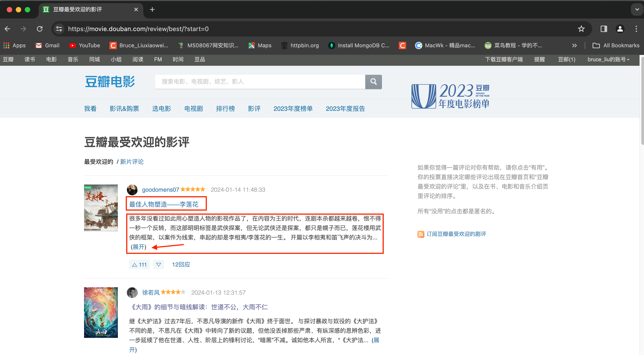Select the 我看 tab
Viewport: 644px width, 355px height.
tap(90, 109)
